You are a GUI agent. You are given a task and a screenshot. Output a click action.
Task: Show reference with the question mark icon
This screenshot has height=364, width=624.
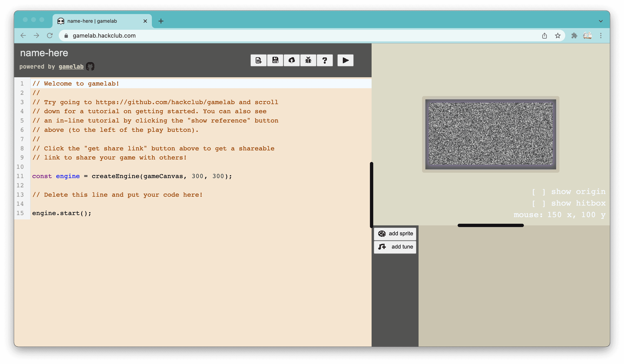[325, 60]
